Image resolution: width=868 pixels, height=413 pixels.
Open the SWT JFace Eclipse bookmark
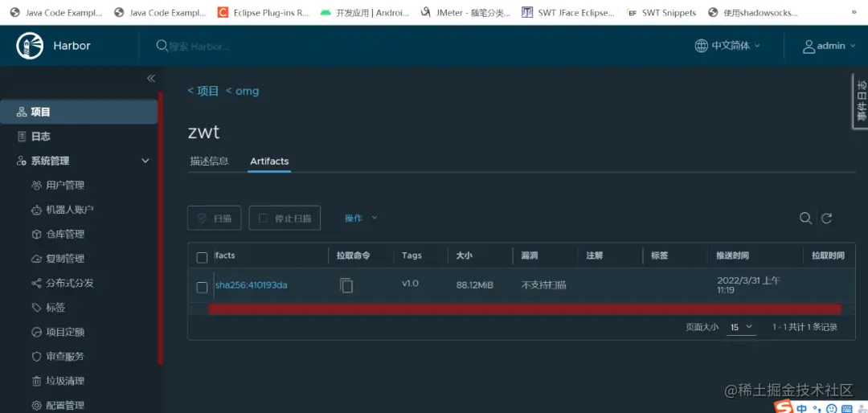(568, 12)
